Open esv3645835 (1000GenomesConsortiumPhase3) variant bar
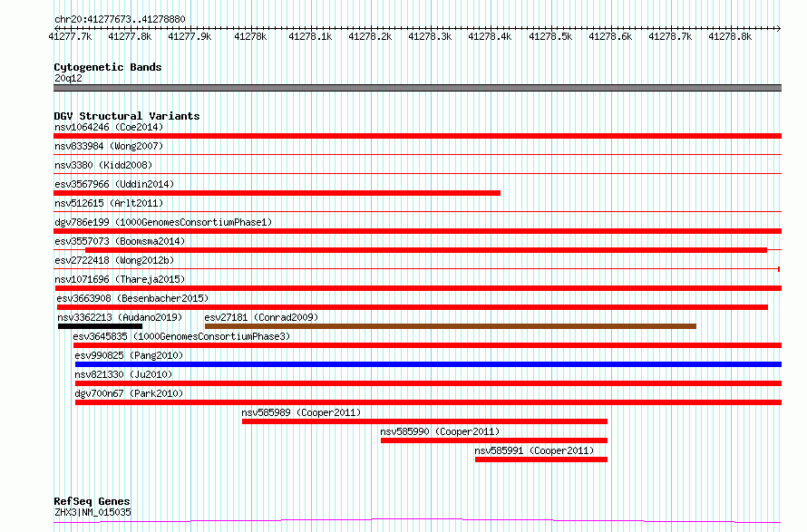This screenshot has height=532, width=807. (x=427, y=345)
